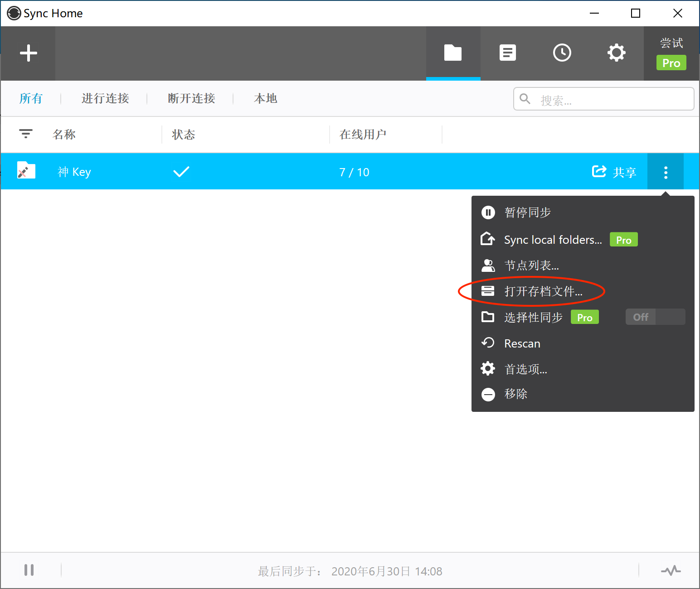Viewport: 700px width, 589px height.
Task: Click the 搜索 search field
Action: tap(603, 99)
